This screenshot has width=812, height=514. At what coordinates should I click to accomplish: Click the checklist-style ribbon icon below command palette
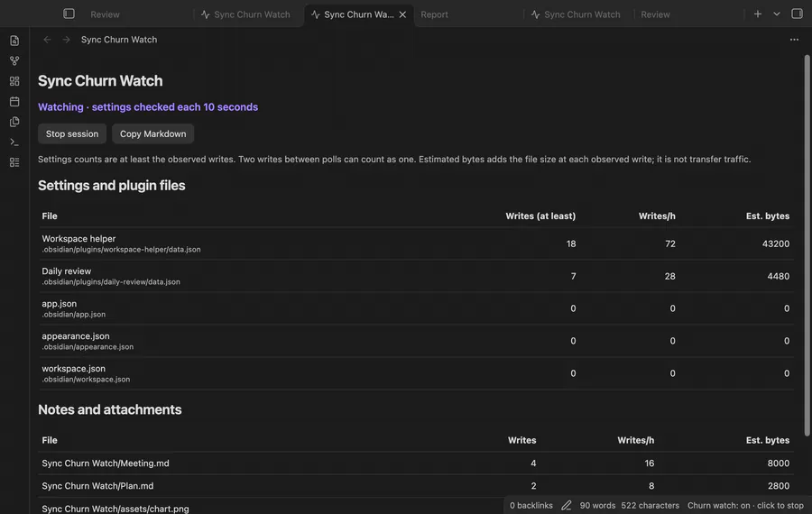tap(14, 162)
